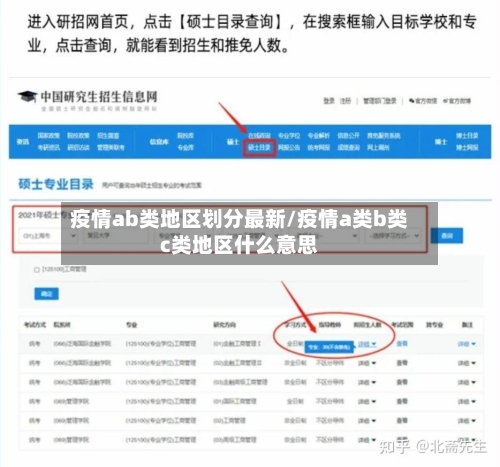Open 统考网报 in the 硕士 menu
This screenshot has height=467, width=500.
click(x=319, y=147)
